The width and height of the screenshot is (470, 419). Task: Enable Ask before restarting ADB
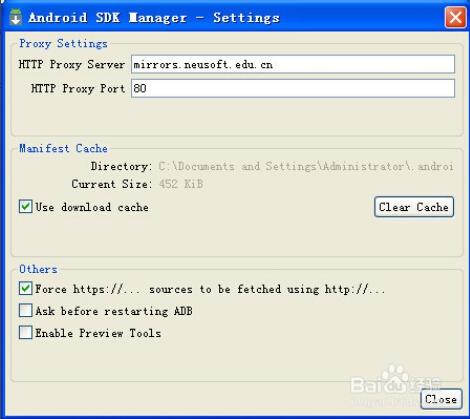(x=26, y=310)
